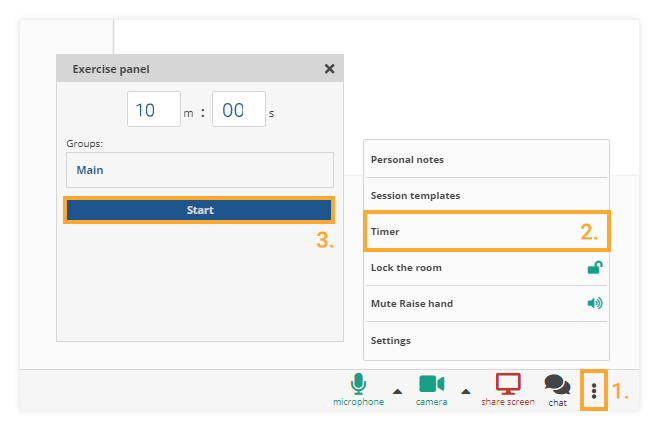Open Settings from the menu

(486, 340)
